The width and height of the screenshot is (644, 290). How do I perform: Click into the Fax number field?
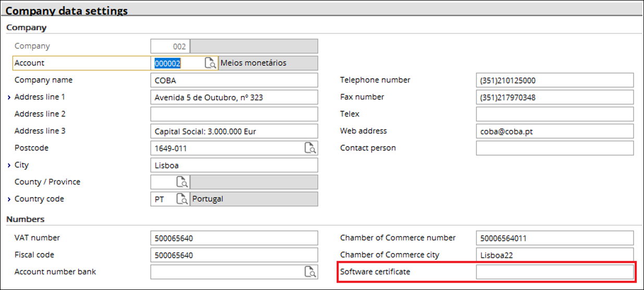click(x=554, y=98)
